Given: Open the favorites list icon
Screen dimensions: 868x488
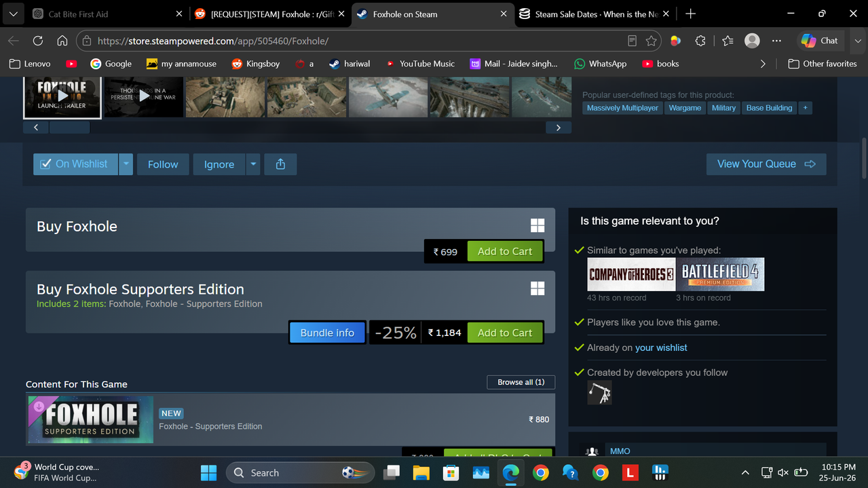Looking at the screenshot, I should point(728,41).
